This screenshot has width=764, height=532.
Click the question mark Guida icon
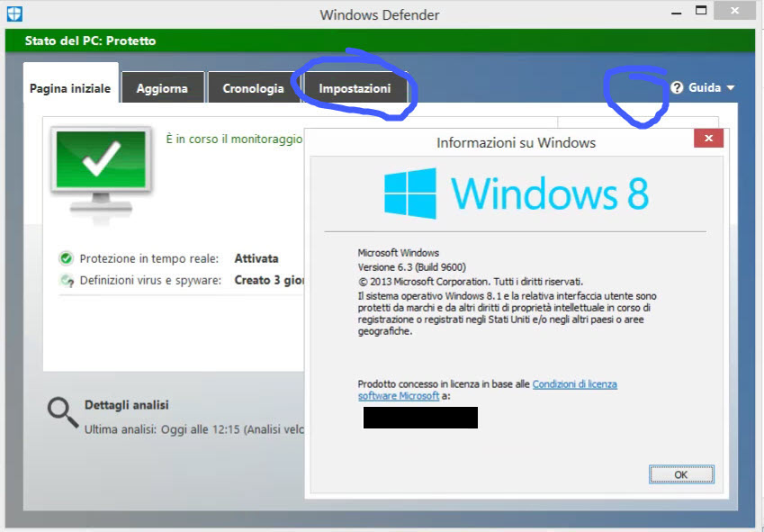point(677,87)
